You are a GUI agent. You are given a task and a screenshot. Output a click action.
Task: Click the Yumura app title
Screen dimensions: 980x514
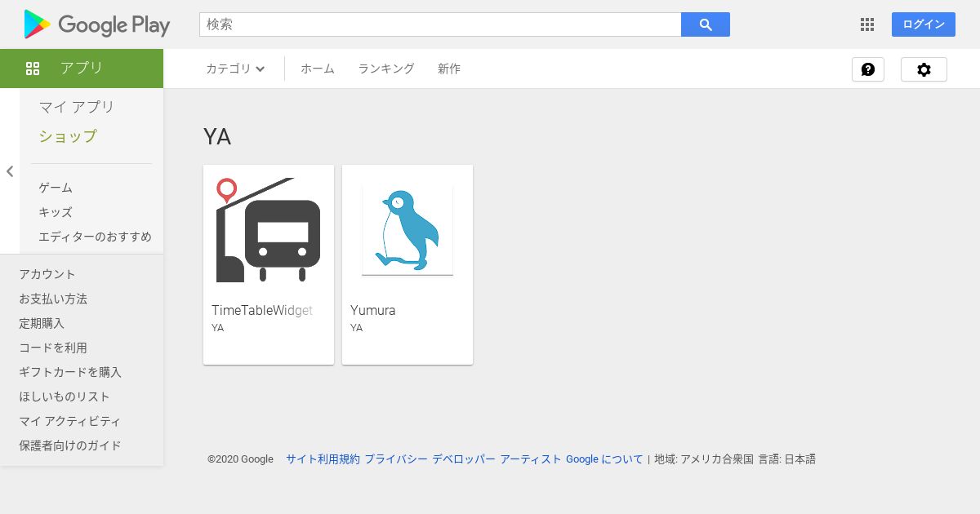373,310
